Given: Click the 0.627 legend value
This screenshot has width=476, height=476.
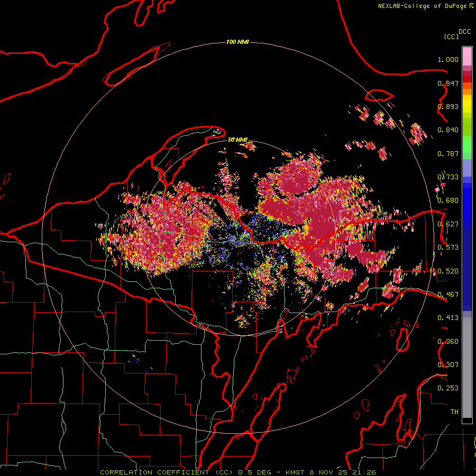Looking at the screenshot, I should [448, 224].
